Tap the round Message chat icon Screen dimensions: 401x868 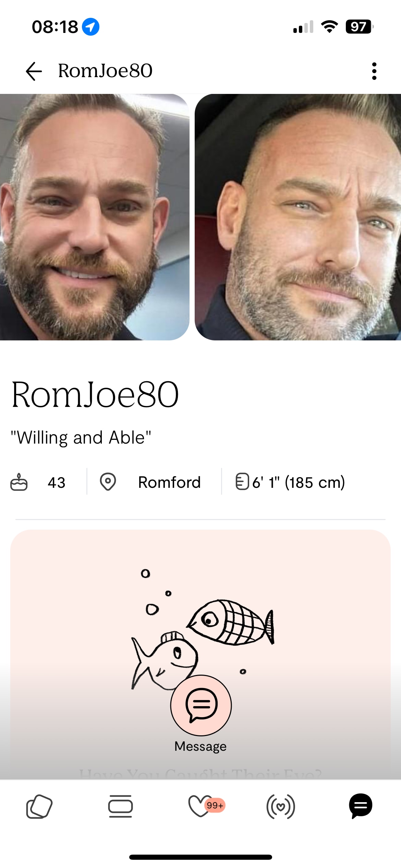201,705
